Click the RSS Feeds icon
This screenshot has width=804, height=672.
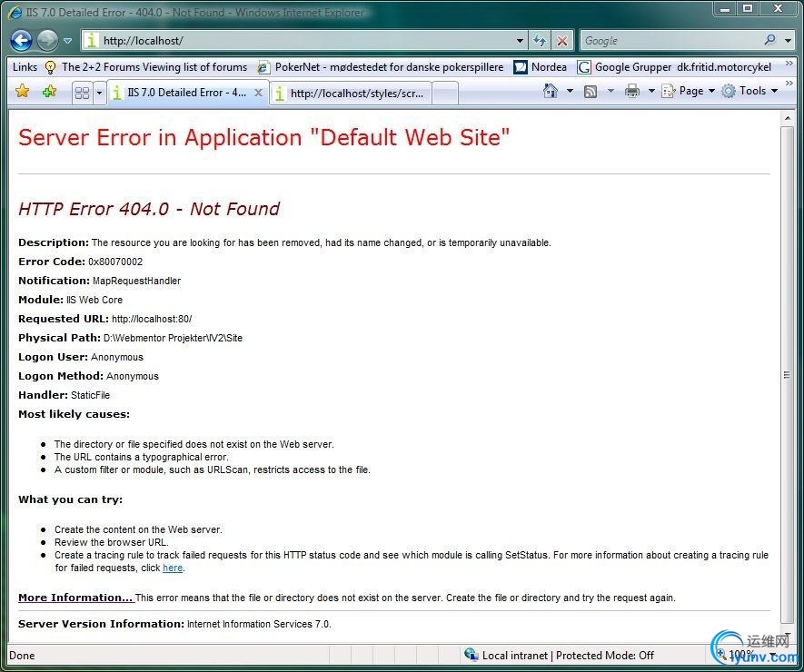pyautogui.click(x=591, y=91)
